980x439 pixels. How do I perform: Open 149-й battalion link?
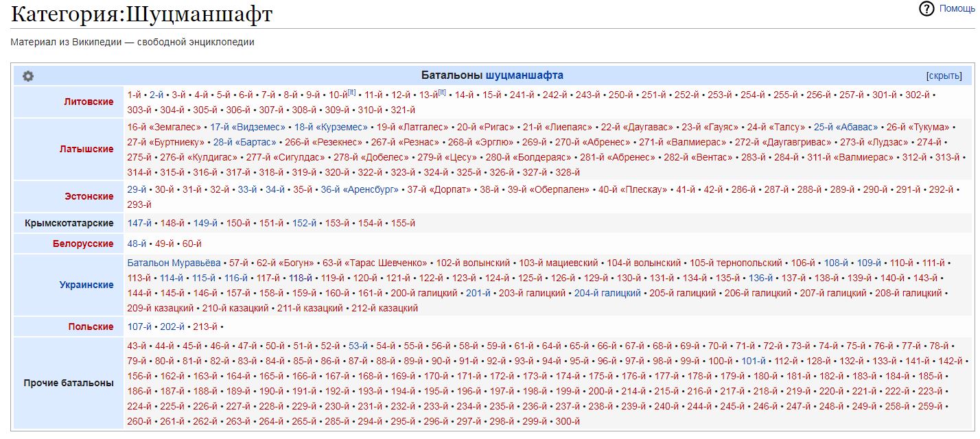pyautogui.click(x=205, y=223)
